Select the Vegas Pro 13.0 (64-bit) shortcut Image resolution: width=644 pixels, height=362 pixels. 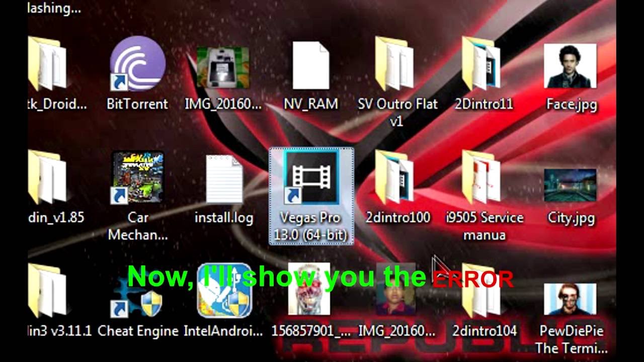tap(311, 197)
